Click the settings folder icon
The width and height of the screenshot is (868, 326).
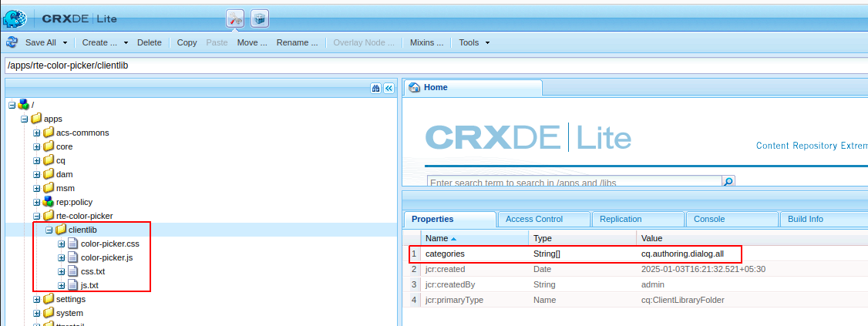coord(49,299)
